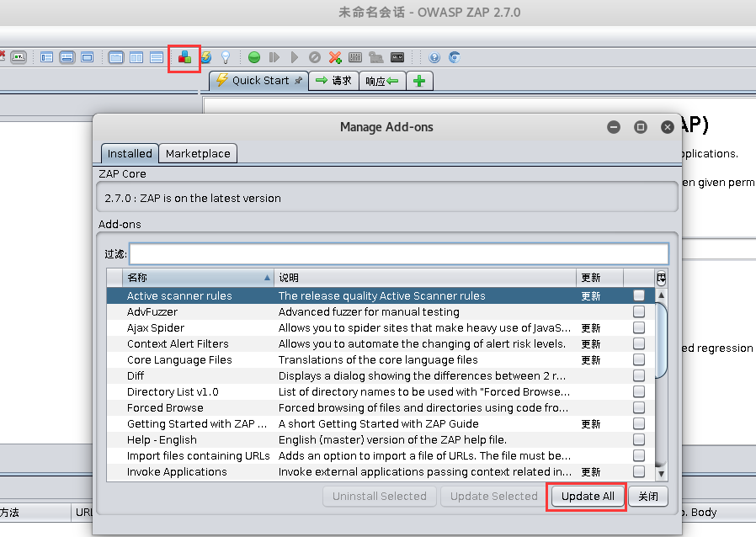
Task: Toggle forced user mode lock icon
Action: [375, 57]
